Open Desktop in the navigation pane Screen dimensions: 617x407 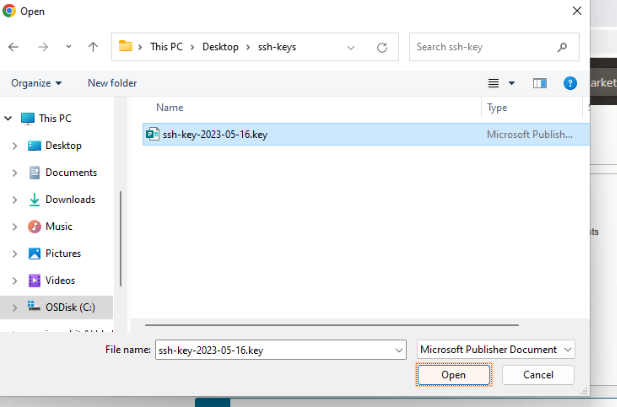(x=63, y=145)
